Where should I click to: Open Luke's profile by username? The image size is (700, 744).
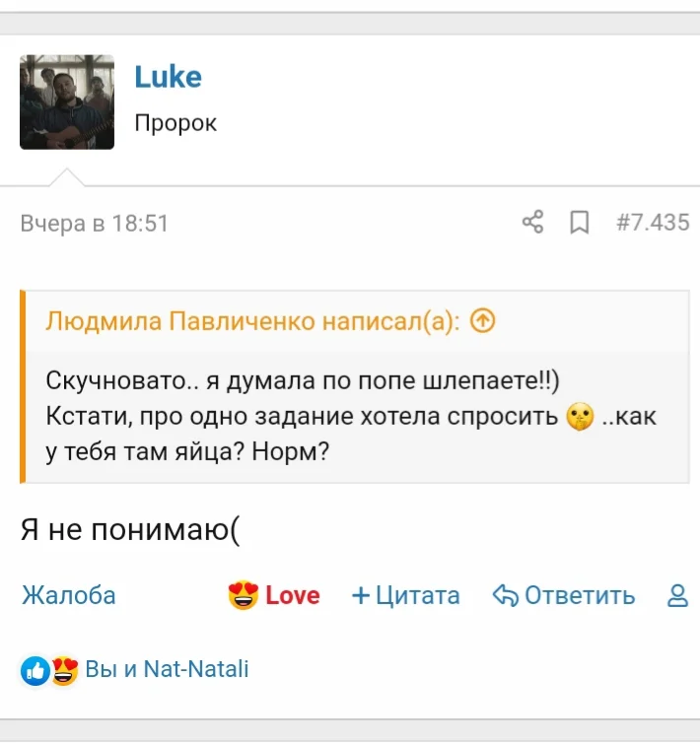[x=168, y=77]
